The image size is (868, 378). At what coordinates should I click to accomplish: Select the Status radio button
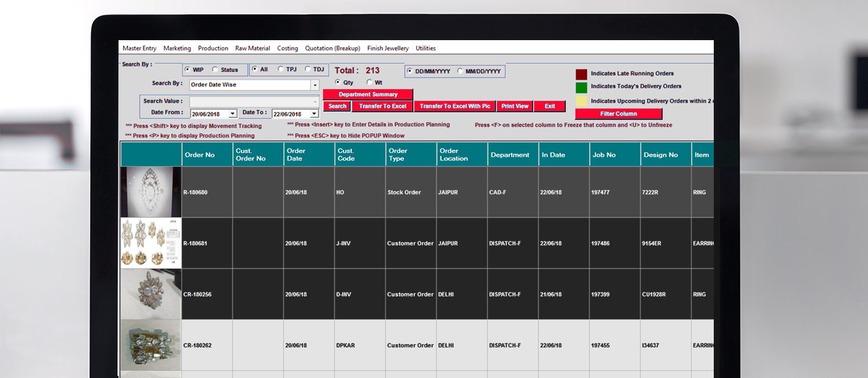(215, 69)
